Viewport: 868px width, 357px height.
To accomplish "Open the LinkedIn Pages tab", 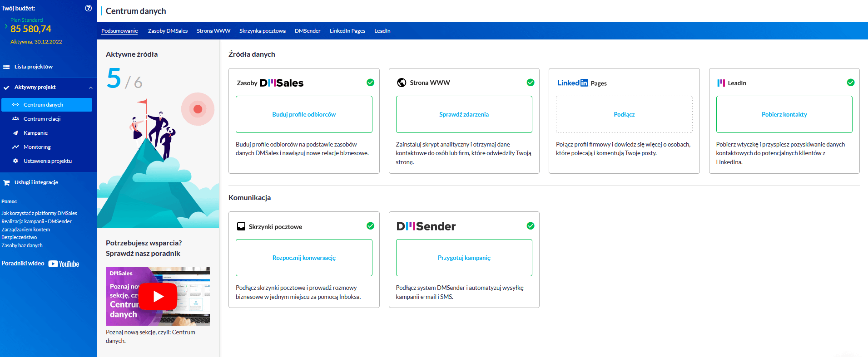I will [x=347, y=31].
